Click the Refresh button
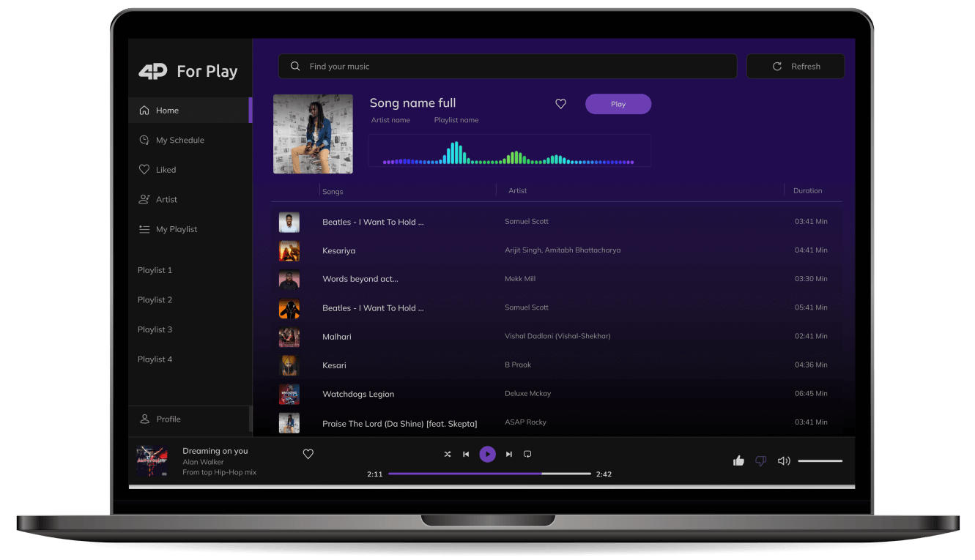Viewport: 975px width, 560px height. (x=796, y=67)
